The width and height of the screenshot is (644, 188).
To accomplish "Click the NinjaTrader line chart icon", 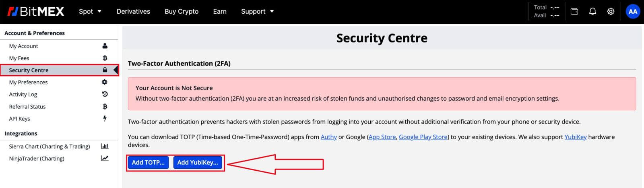I will coord(105,158).
